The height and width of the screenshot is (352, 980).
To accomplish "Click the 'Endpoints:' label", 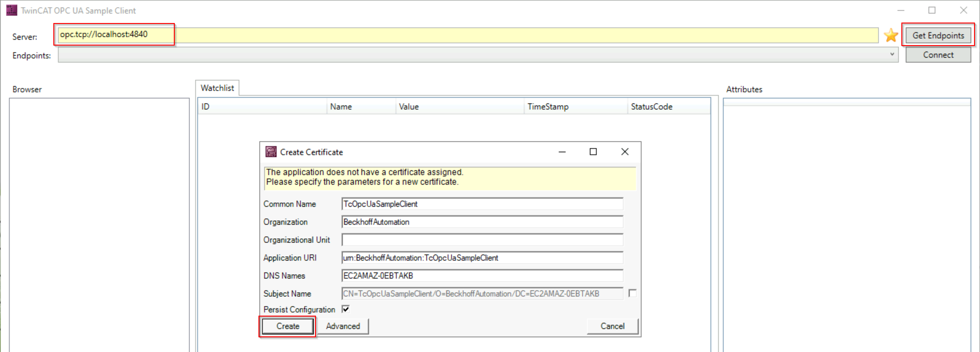I will (32, 56).
